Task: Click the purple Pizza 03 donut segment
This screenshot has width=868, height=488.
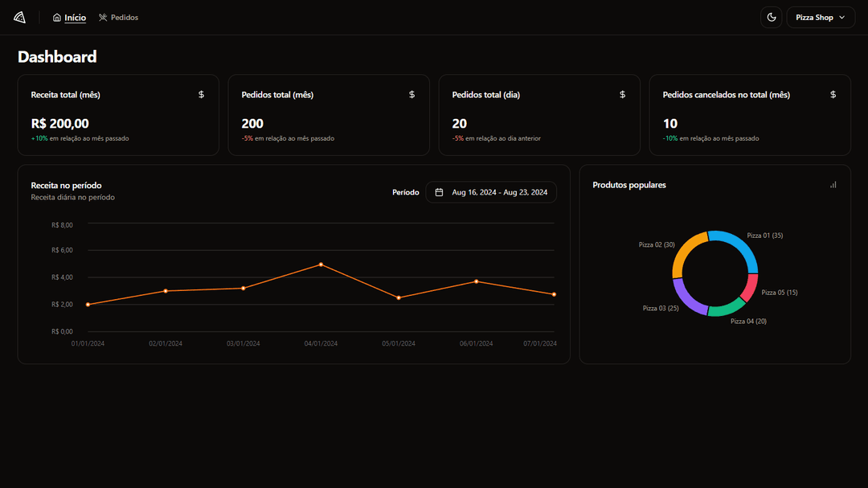Action: point(685,299)
